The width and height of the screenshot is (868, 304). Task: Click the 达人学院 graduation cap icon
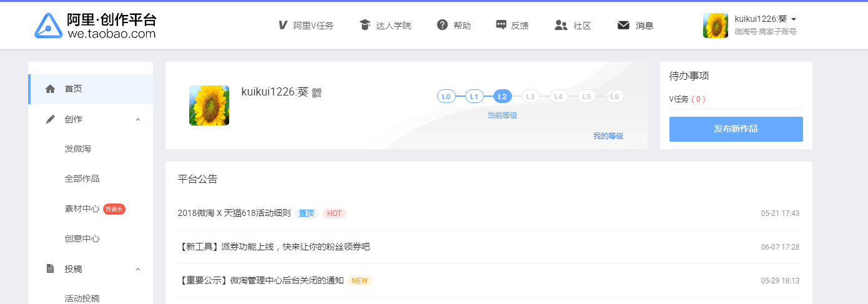point(365,25)
